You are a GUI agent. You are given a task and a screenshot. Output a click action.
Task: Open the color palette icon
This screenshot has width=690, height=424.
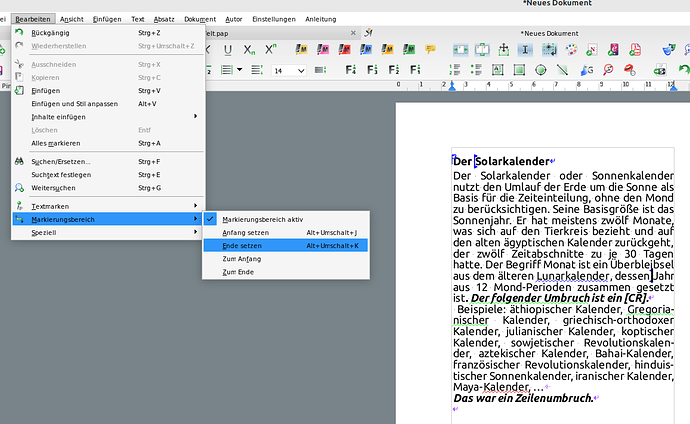[571, 50]
